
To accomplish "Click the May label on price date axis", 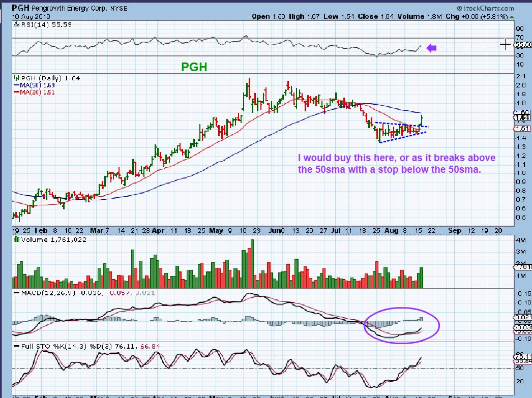I will (216, 231).
